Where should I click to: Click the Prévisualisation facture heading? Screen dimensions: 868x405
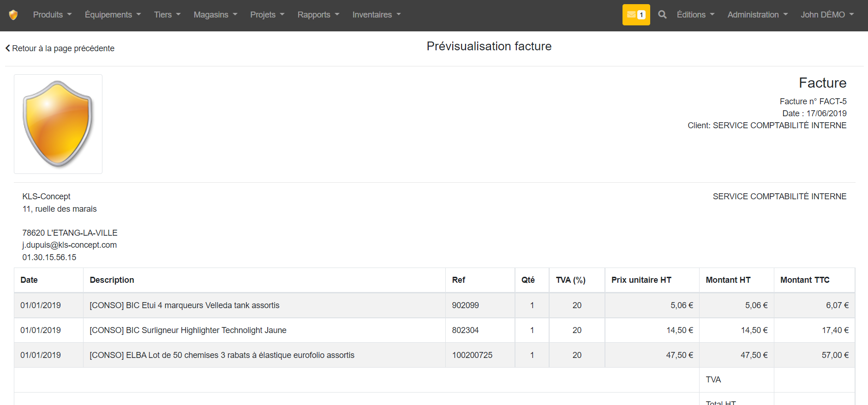point(489,46)
